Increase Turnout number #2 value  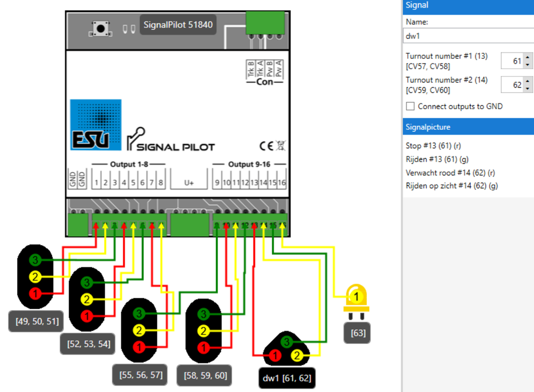[x=528, y=81]
